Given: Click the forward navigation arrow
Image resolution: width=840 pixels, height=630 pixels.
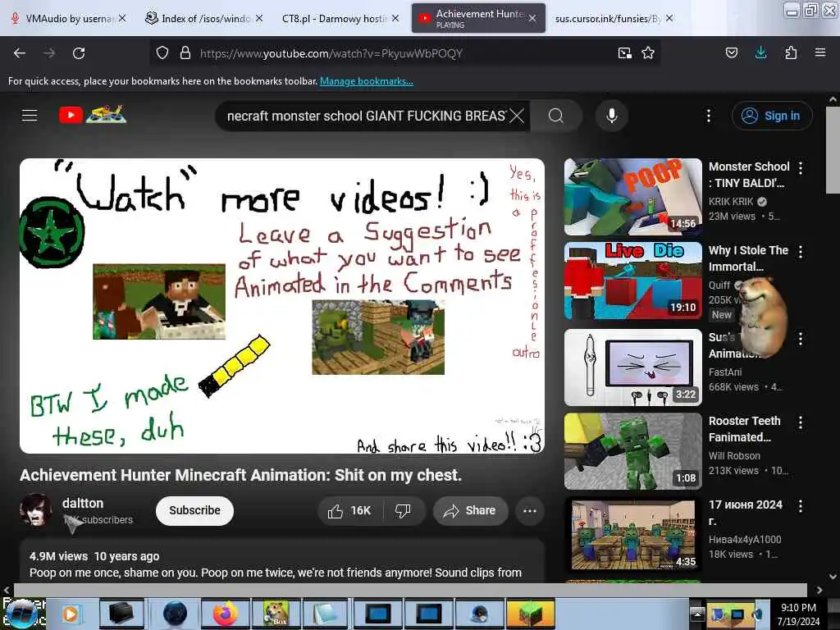Looking at the screenshot, I should 49,53.
